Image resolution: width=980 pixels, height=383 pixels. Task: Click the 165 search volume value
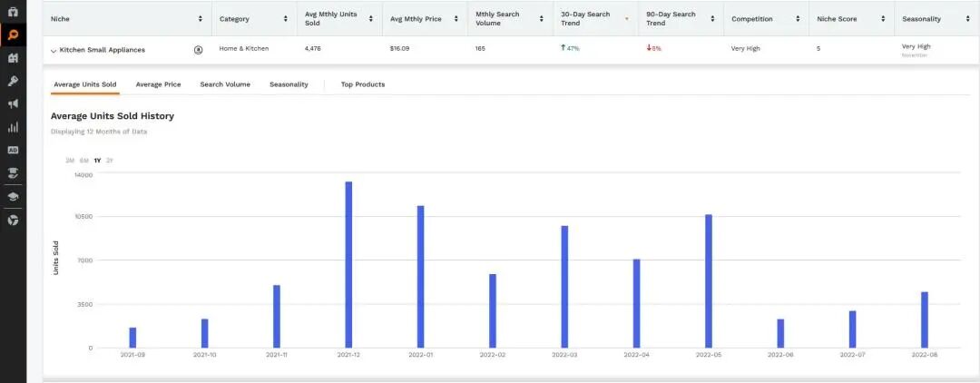[x=480, y=48]
